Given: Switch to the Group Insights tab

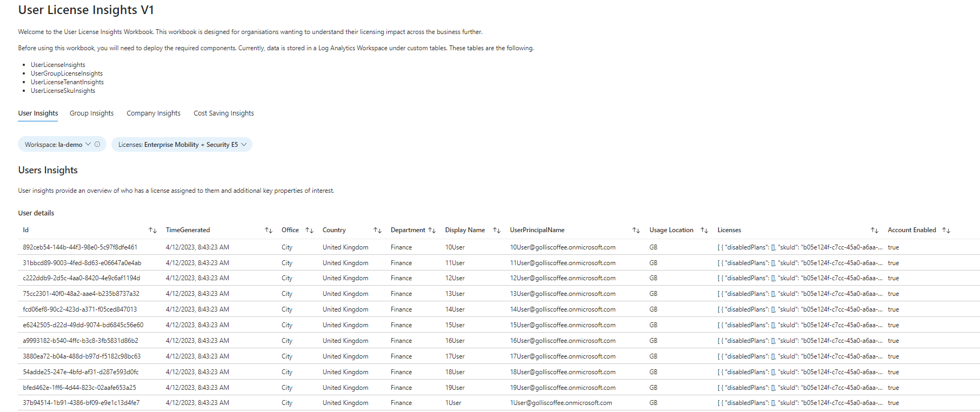Looking at the screenshot, I should [x=91, y=113].
